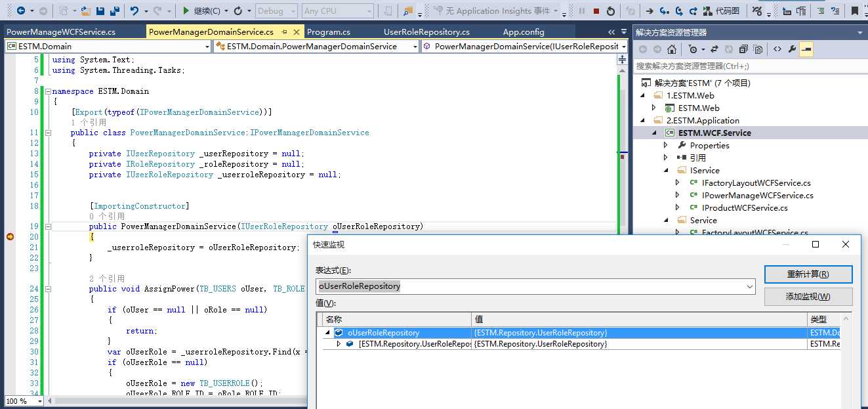Viewport: 868px width, 409px height.
Task: Open the App.config editor tab
Action: (524, 32)
